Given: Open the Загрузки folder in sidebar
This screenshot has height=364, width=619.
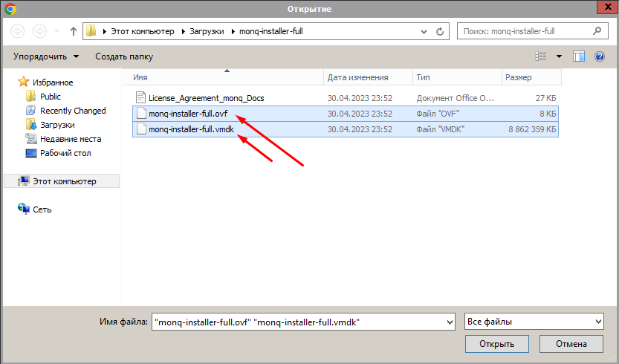Looking at the screenshot, I should click(x=57, y=125).
